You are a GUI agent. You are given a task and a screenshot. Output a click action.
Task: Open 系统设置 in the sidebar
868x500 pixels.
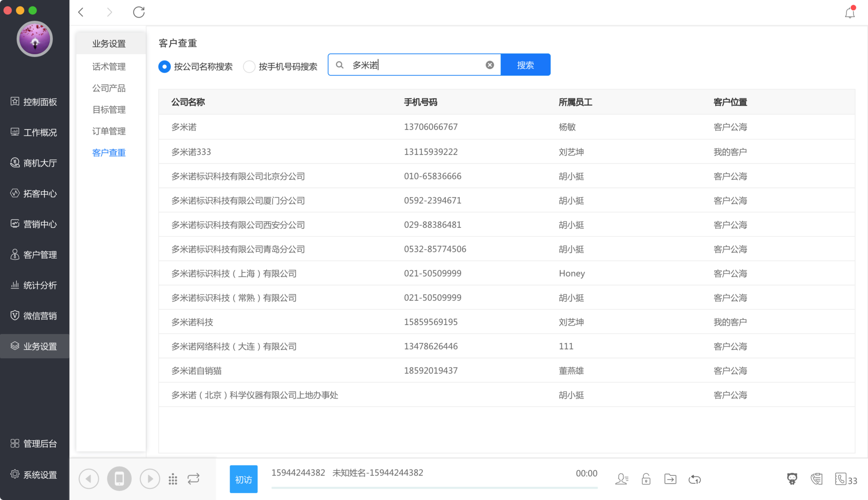click(x=34, y=475)
